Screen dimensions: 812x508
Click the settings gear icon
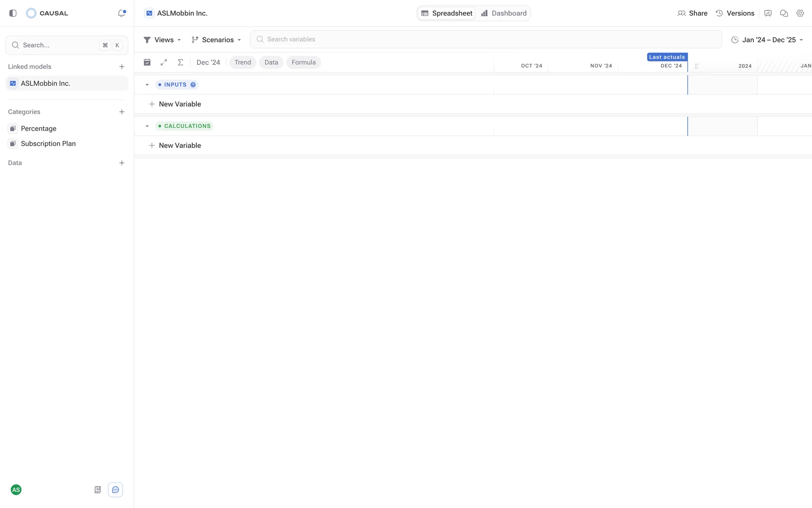(x=800, y=13)
